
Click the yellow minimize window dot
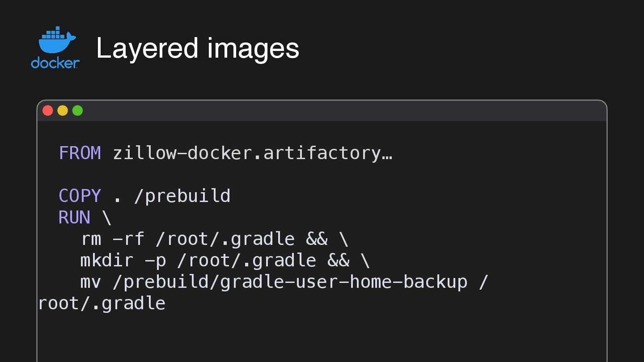[x=63, y=110]
